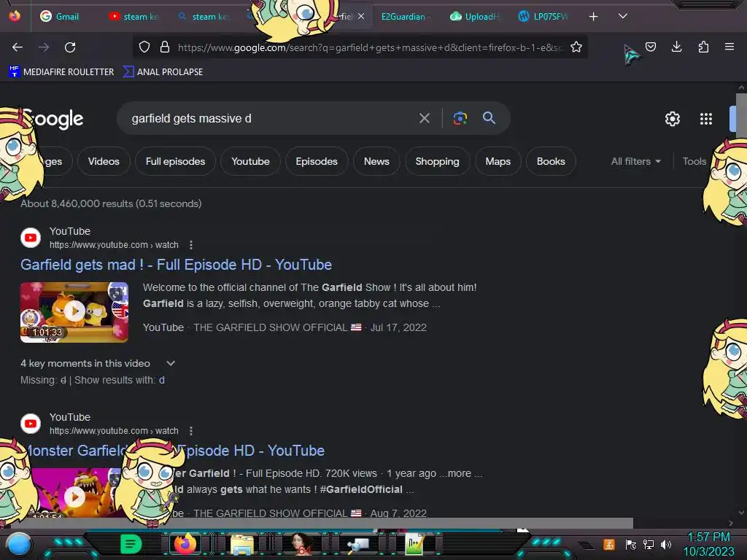The height and width of the screenshot is (560, 747).
Task: Open the Firefox hamburger menu
Action: click(729, 47)
